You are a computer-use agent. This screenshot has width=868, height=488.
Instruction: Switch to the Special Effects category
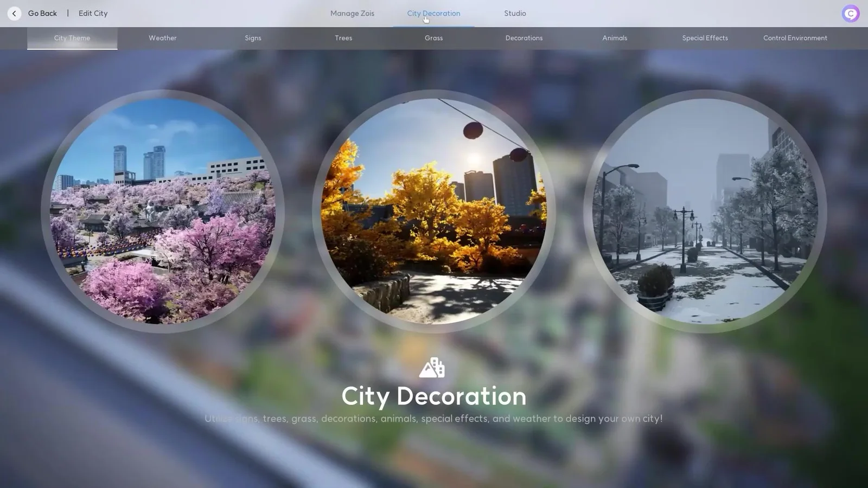(705, 38)
